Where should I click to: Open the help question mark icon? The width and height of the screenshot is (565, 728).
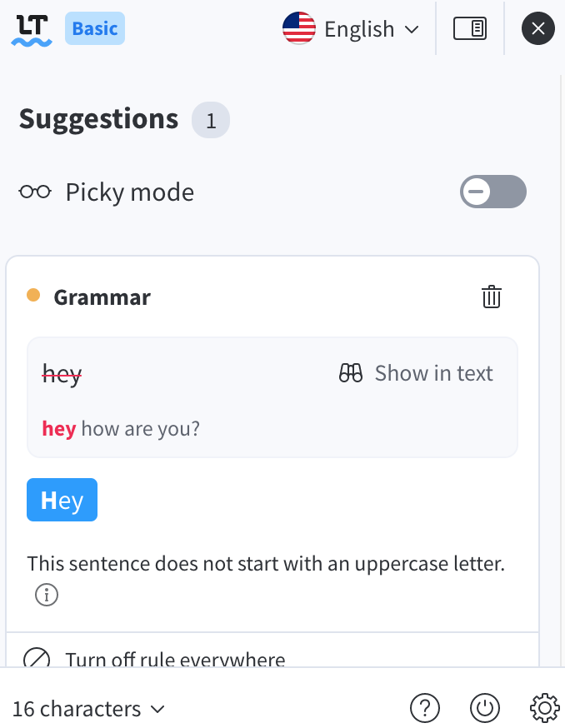point(425,708)
